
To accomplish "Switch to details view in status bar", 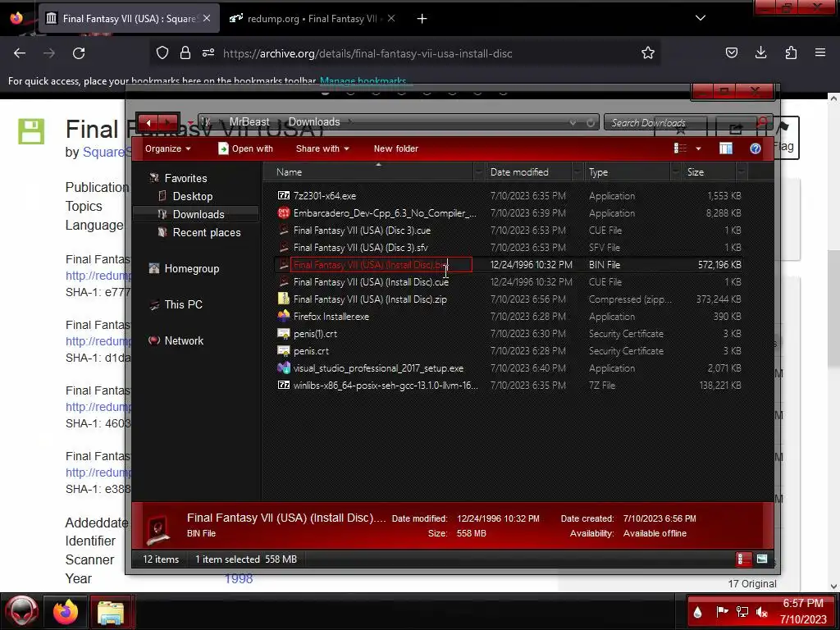I will [743, 559].
